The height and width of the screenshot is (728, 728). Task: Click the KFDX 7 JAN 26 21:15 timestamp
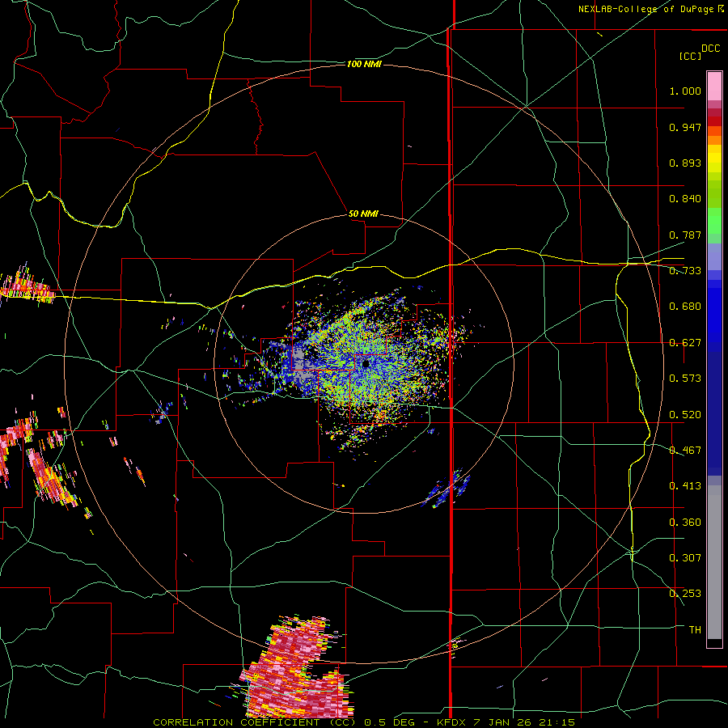coord(506,722)
